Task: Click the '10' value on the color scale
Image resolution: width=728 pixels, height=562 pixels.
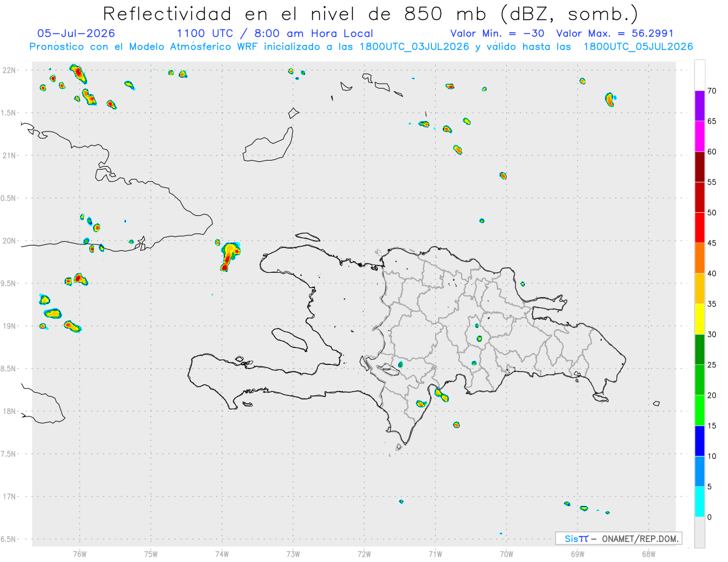Action: pyautogui.click(x=712, y=456)
